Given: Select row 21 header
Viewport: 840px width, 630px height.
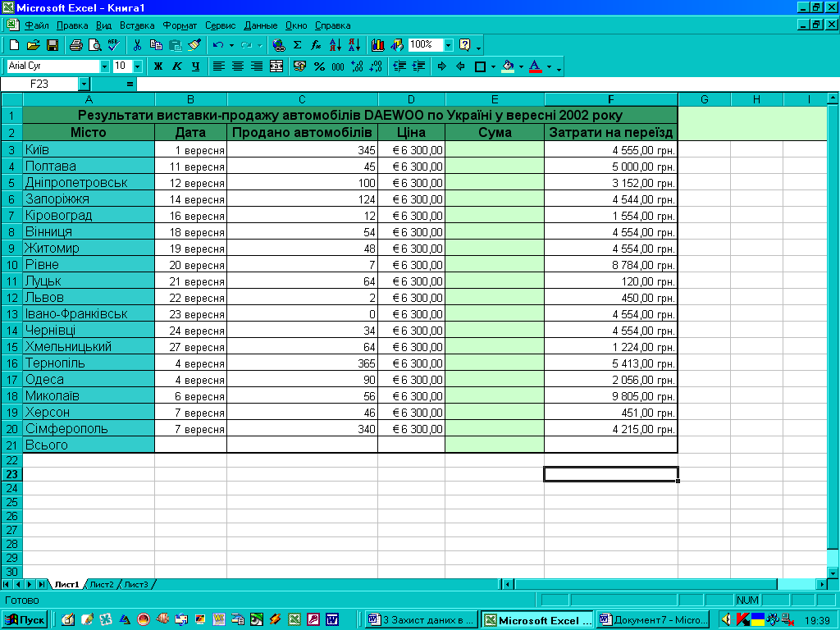Looking at the screenshot, I should click(11, 445).
